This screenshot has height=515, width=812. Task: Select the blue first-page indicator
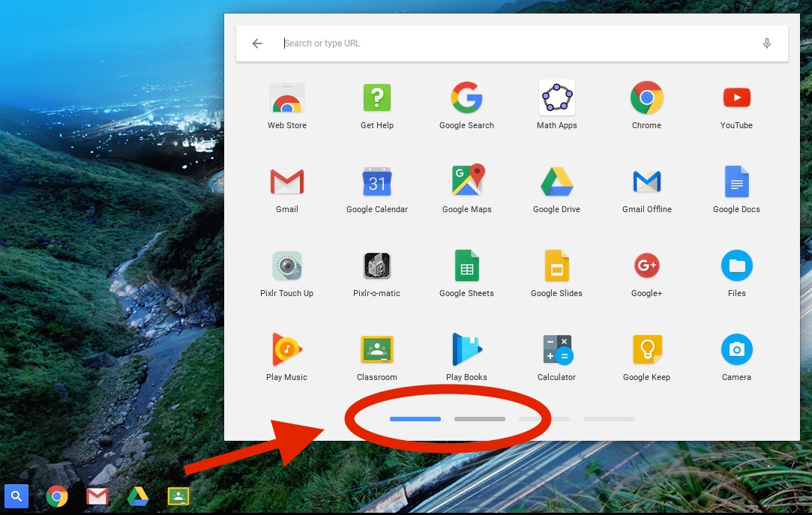[x=415, y=419]
